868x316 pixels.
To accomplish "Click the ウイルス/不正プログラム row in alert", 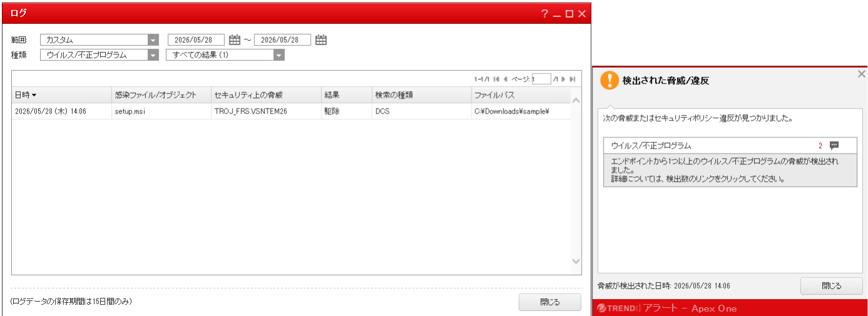I will coord(730,145).
